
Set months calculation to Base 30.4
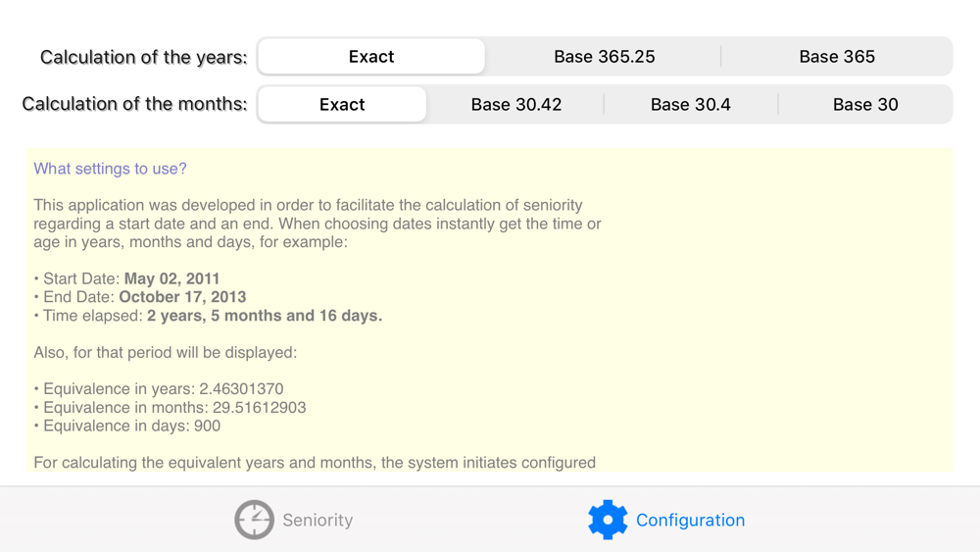point(691,104)
